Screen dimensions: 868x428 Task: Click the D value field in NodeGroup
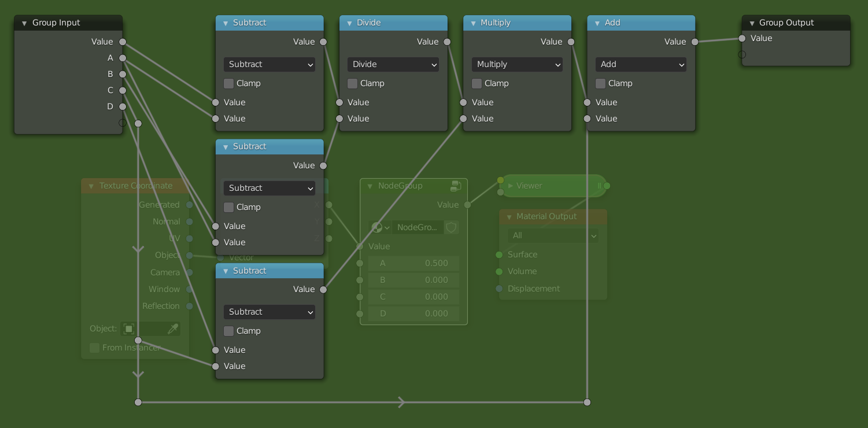pos(413,313)
